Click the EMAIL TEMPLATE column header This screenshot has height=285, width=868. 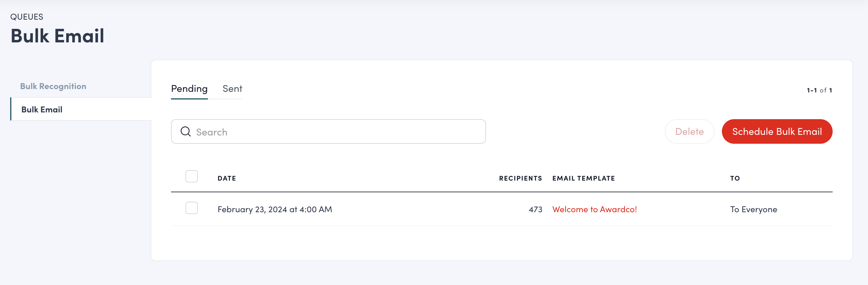(x=583, y=178)
